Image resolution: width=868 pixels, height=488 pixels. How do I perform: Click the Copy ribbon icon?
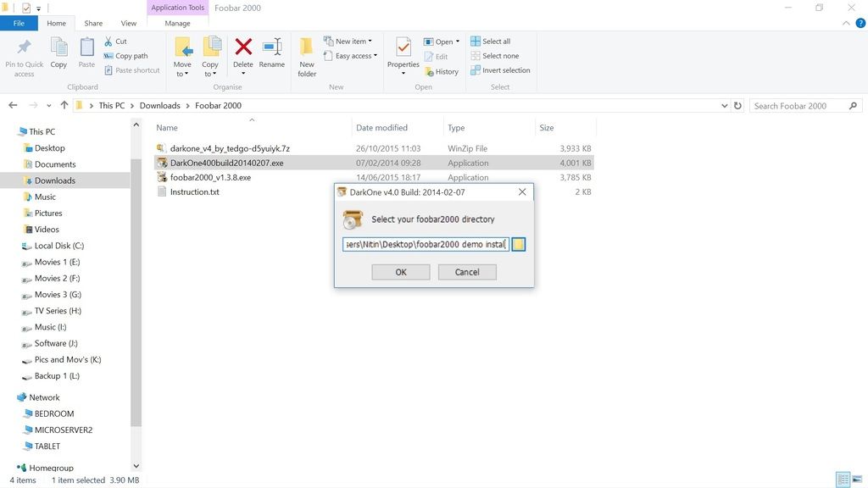click(x=58, y=47)
